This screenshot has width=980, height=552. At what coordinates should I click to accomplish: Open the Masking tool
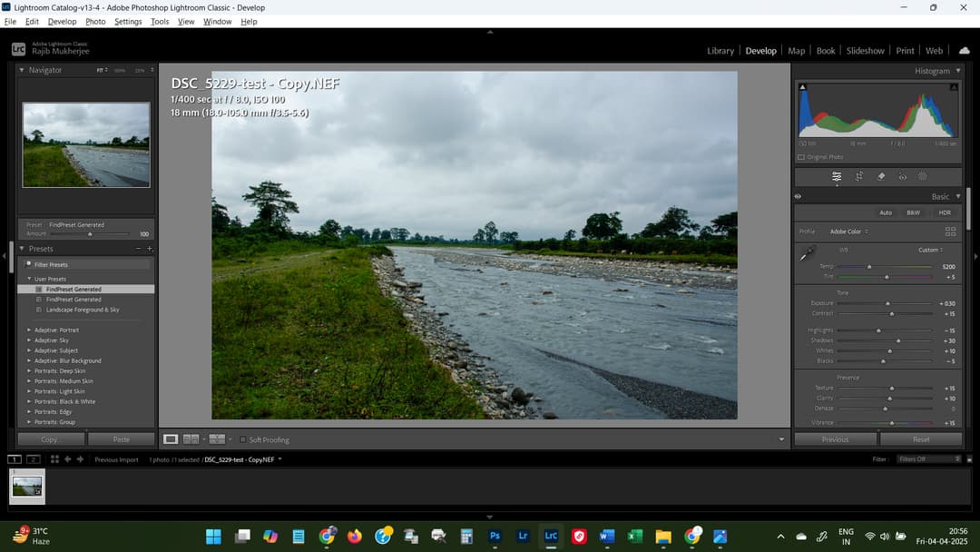tap(923, 176)
